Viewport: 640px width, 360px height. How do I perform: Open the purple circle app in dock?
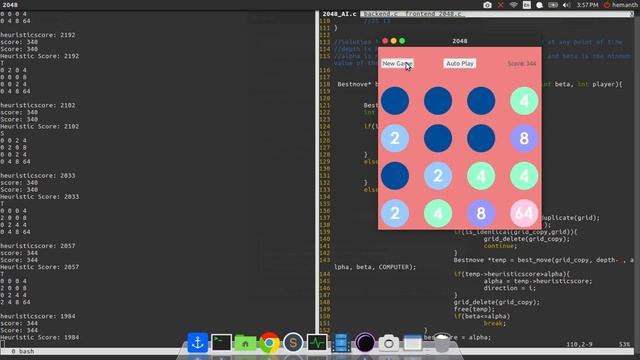(x=365, y=342)
